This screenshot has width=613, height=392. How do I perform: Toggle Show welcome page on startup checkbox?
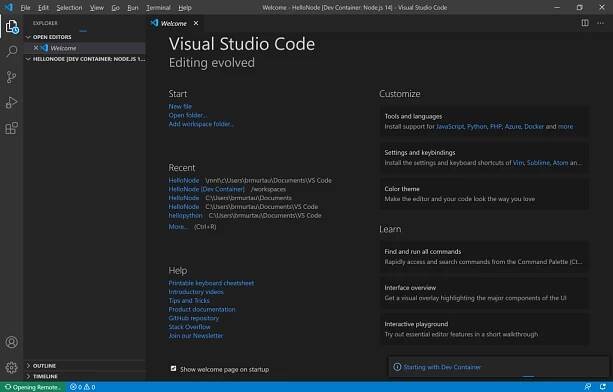[174, 369]
